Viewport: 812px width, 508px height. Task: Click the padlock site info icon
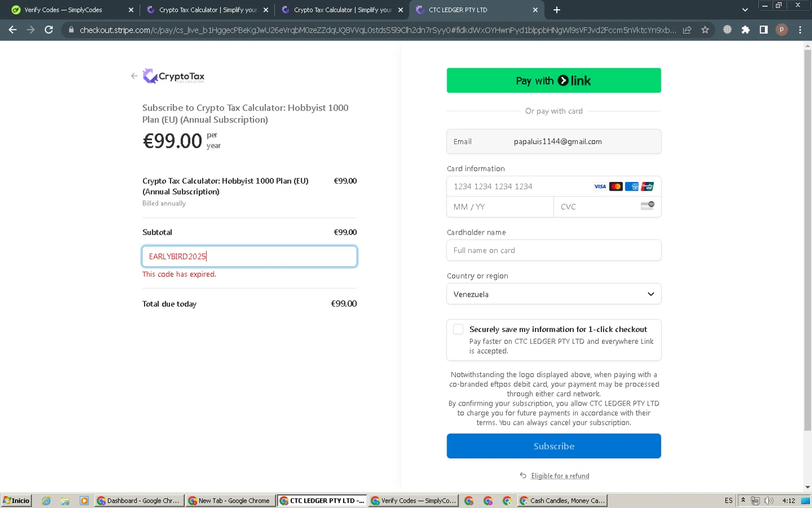71,30
